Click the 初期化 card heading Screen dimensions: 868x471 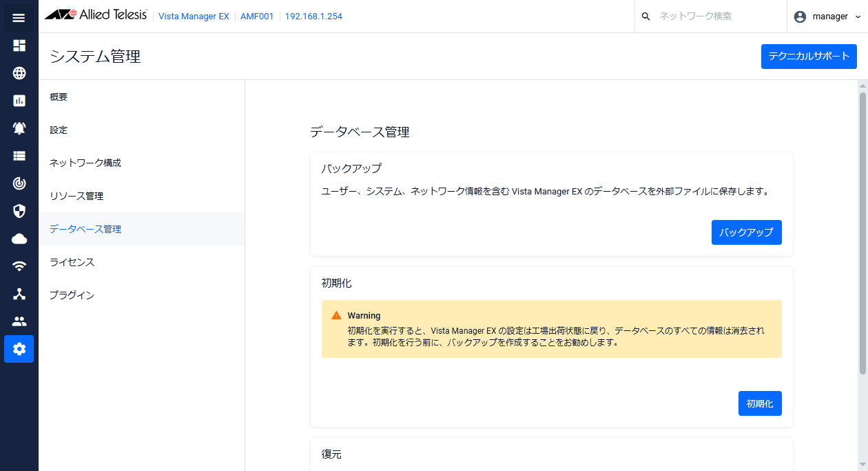pos(337,283)
